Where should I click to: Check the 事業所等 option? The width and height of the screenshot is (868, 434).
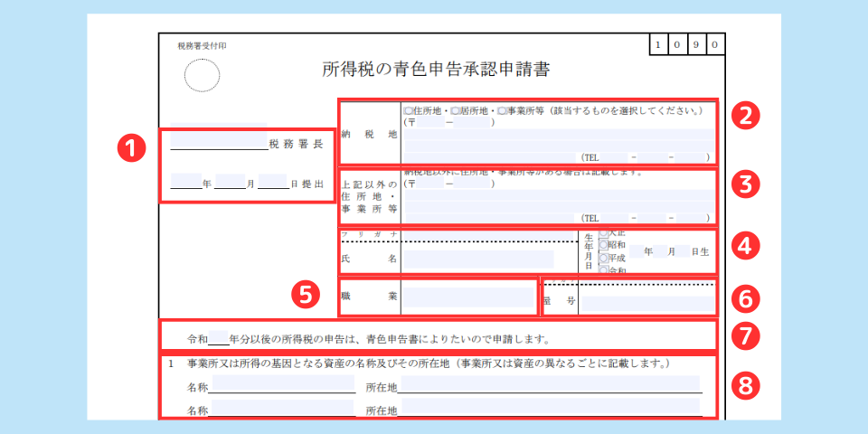click(503, 111)
